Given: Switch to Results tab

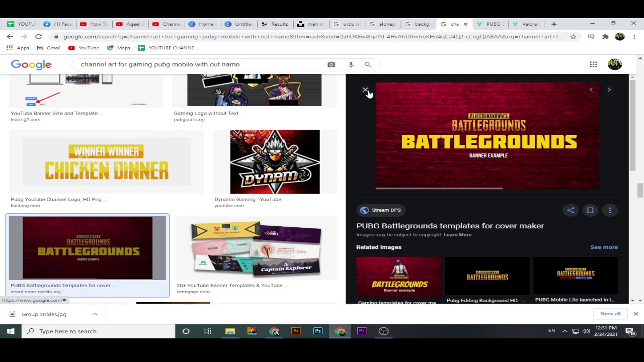Looking at the screenshot, I should [x=276, y=24].
